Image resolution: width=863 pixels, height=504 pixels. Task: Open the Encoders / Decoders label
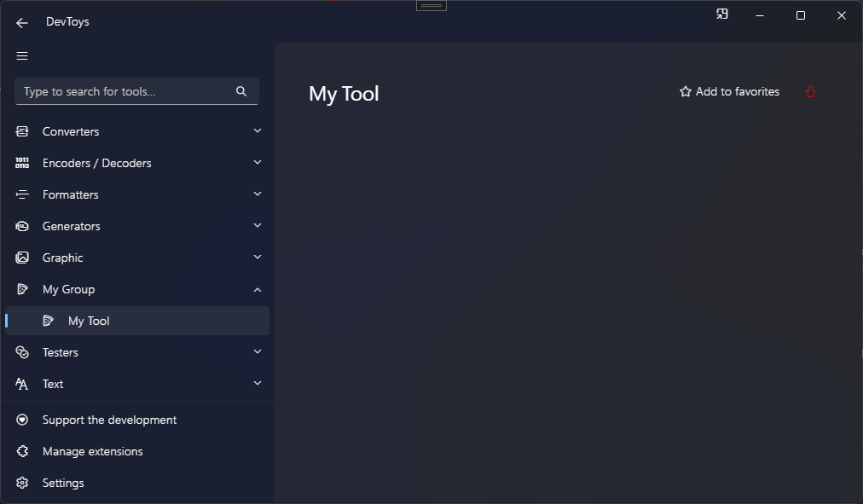(97, 163)
